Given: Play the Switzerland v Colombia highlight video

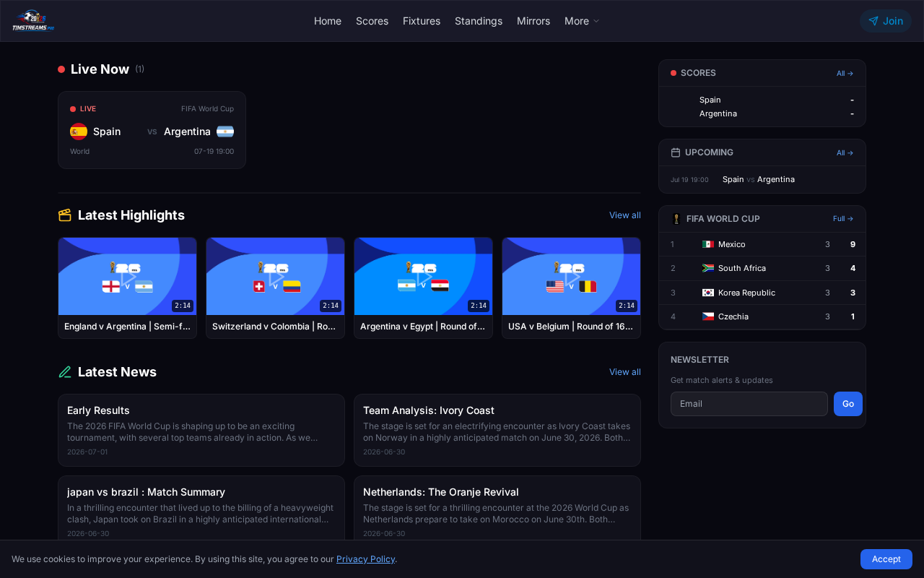Looking at the screenshot, I should pos(275,277).
